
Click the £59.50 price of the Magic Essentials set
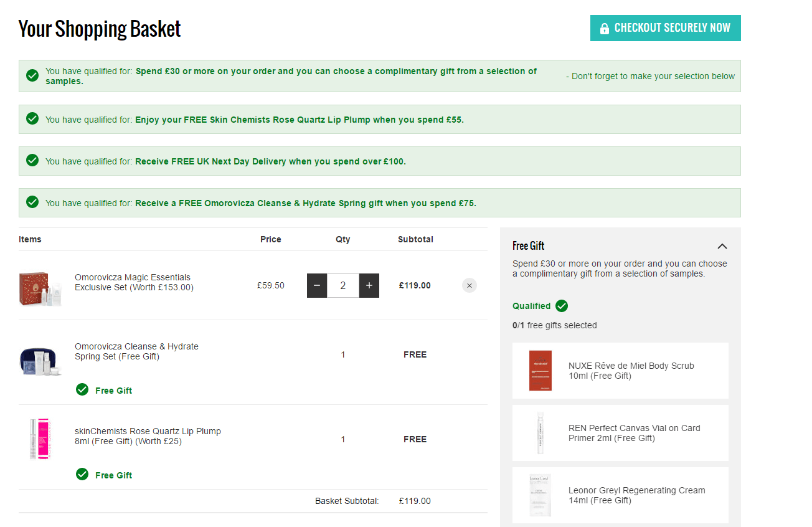tap(271, 285)
